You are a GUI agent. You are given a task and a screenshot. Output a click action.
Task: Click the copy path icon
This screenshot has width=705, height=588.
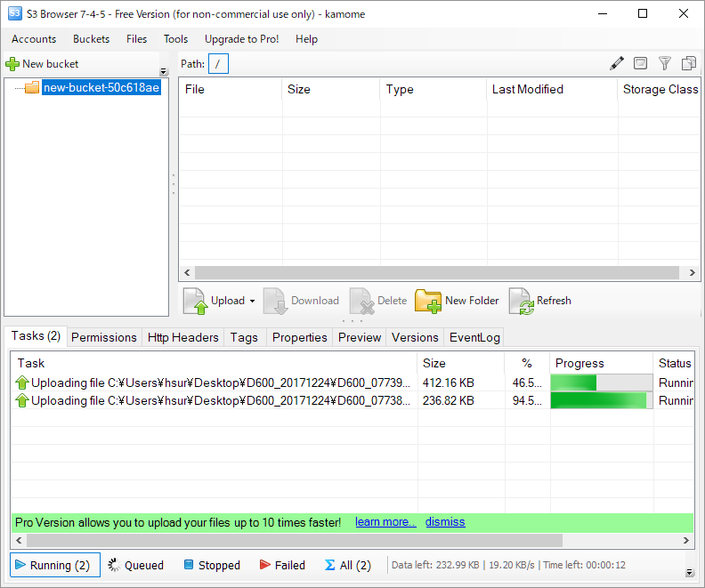[688, 63]
